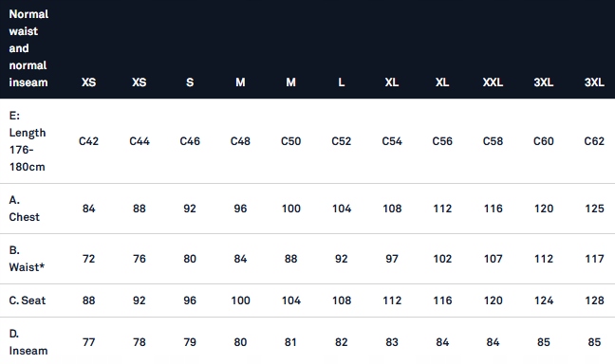The image size is (615, 364).
Task: Click chest value 125
Action: click(594, 209)
